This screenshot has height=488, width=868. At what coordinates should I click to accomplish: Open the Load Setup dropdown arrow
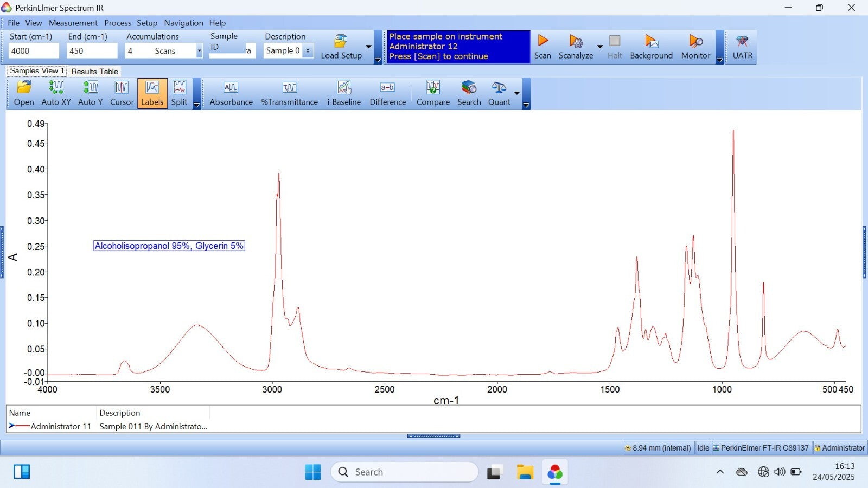click(x=369, y=47)
